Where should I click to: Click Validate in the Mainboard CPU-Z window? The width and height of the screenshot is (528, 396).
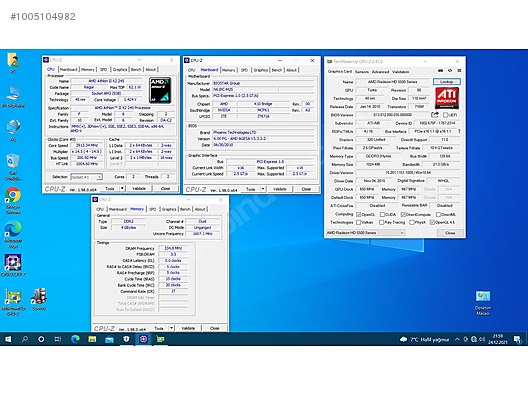coord(279,189)
